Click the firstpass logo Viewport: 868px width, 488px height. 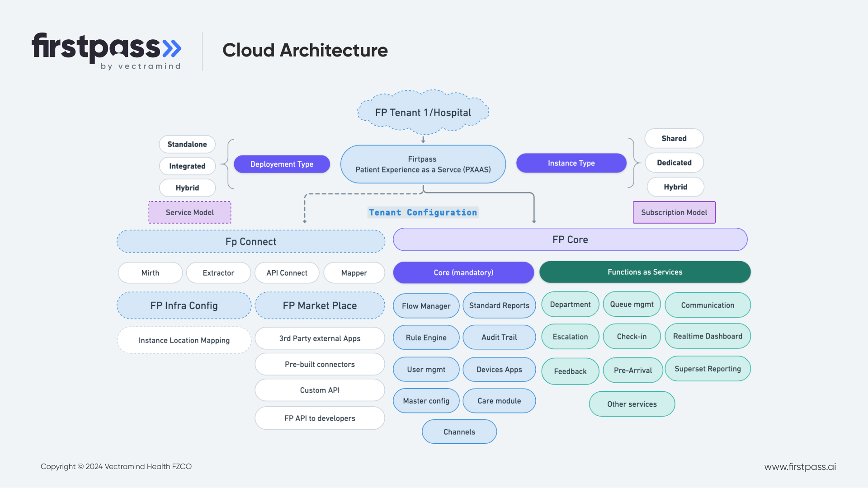(x=106, y=51)
